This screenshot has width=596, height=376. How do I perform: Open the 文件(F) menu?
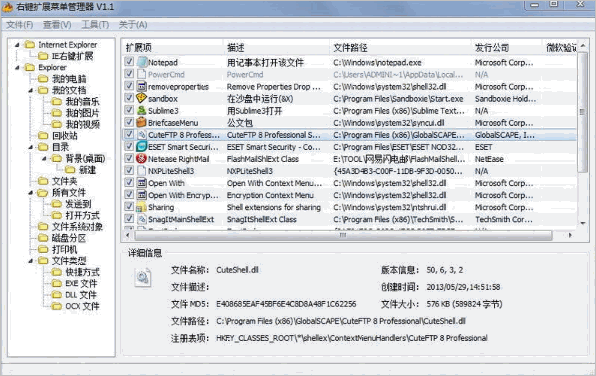pyautogui.click(x=20, y=25)
